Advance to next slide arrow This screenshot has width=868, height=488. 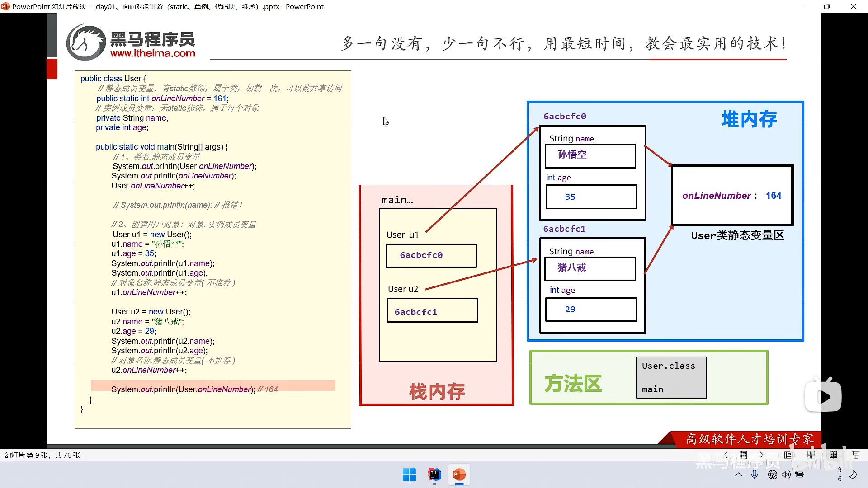pyautogui.click(x=761, y=455)
